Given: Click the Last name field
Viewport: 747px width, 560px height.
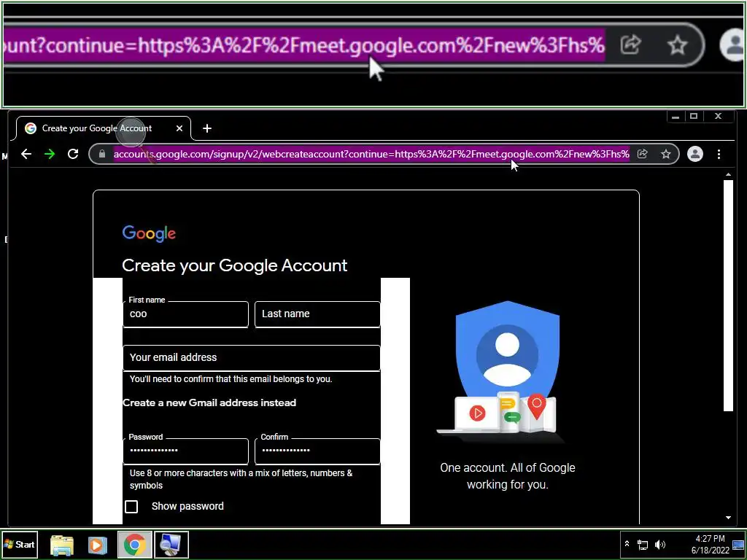Looking at the screenshot, I should pos(317,314).
